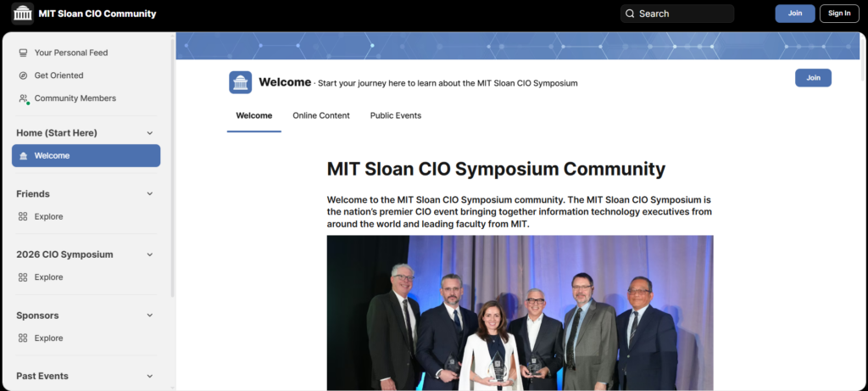Click the MIT Sloan building logo icon
Viewport: 868px width, 391px height.
23,14
